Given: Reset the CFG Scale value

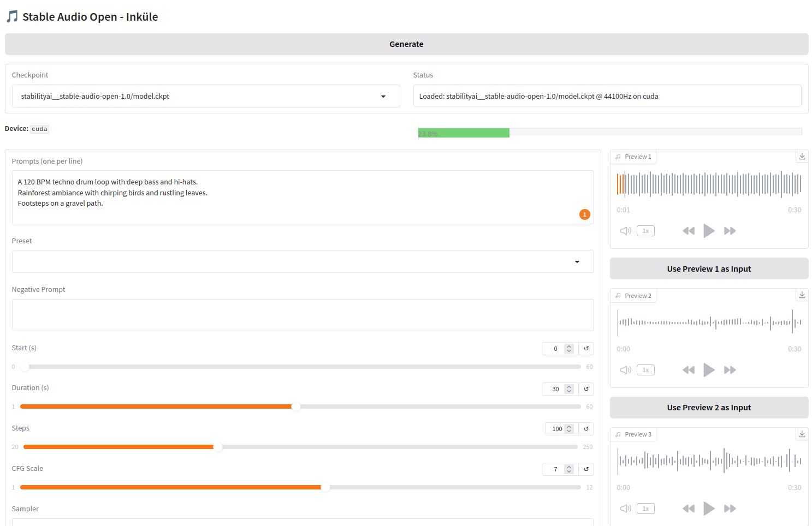Looking at the screenshot, I should pyautogui.click(x=586, y=469).
